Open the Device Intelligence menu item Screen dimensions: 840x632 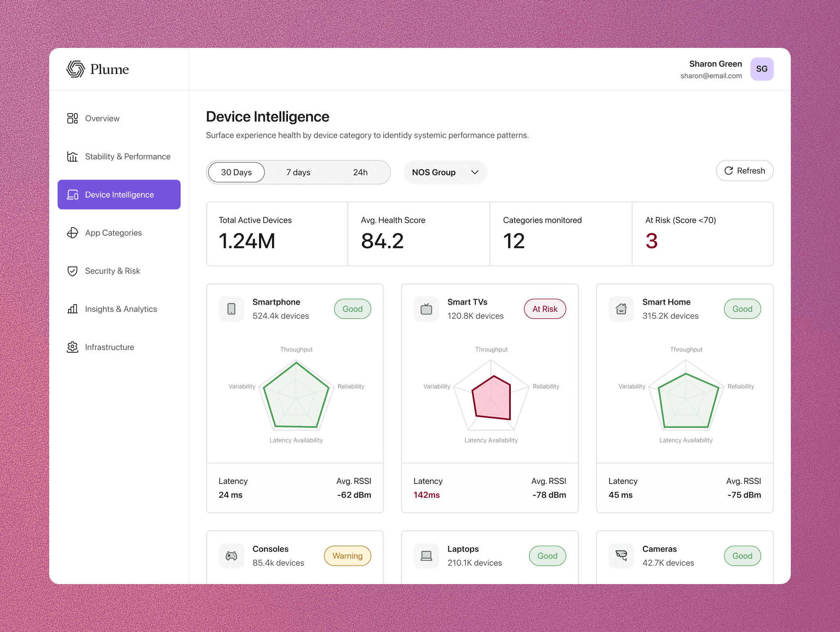point(119,195)
